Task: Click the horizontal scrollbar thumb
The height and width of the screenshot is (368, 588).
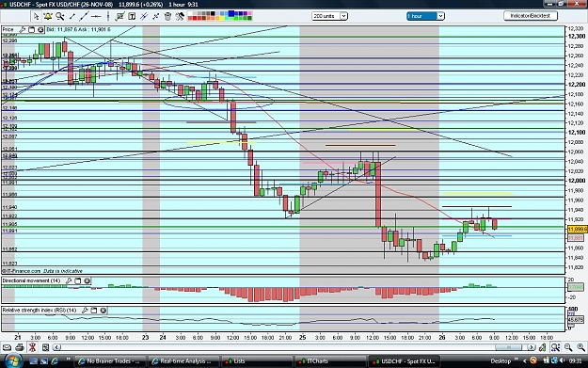Action: pos(508,347)
